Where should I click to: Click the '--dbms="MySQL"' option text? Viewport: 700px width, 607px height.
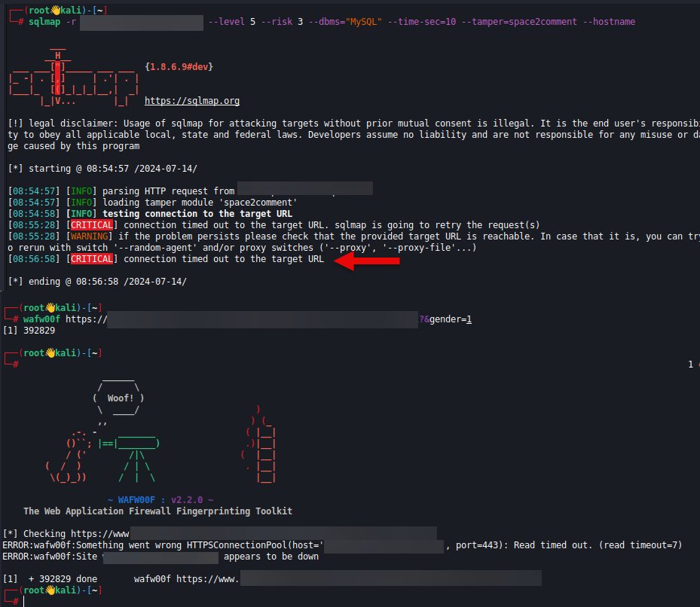coord(345,21)
